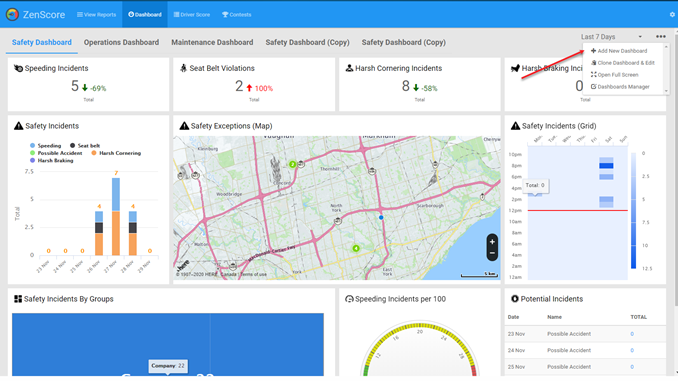Open the Driver Score menu
The height and width of the screenshot is (381, 678).
192,14
